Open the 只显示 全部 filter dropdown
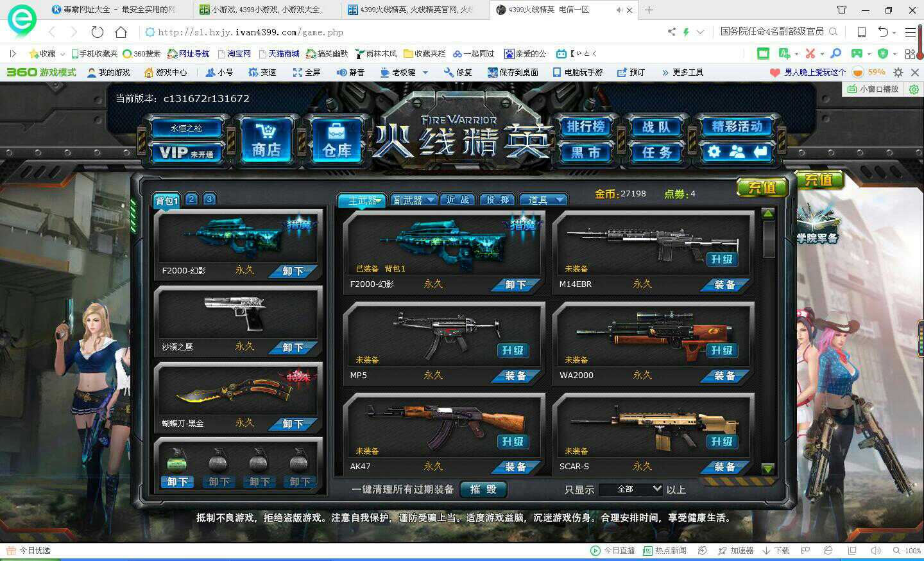The height and width of the screenshot is (561, 924). [630, 490]
